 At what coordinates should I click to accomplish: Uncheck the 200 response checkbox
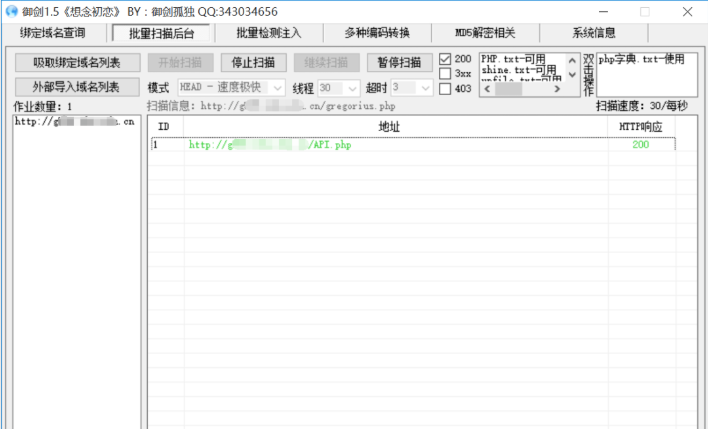[445, 59]
